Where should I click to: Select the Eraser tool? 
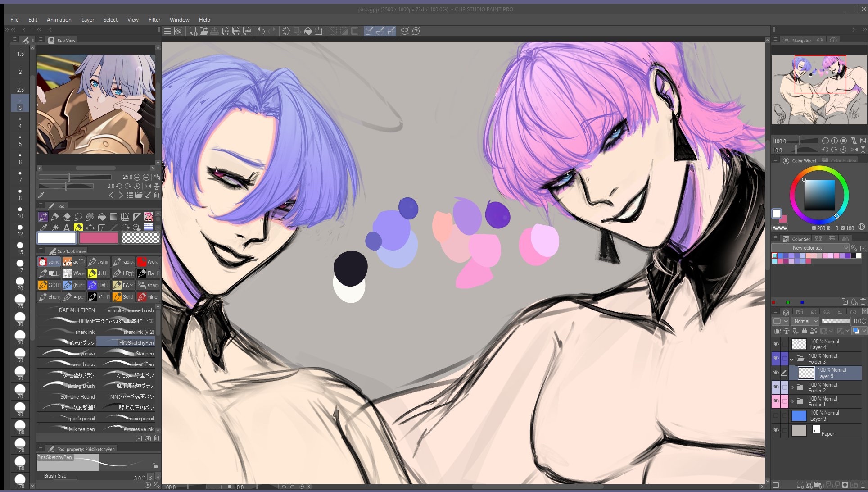(67, 217)
